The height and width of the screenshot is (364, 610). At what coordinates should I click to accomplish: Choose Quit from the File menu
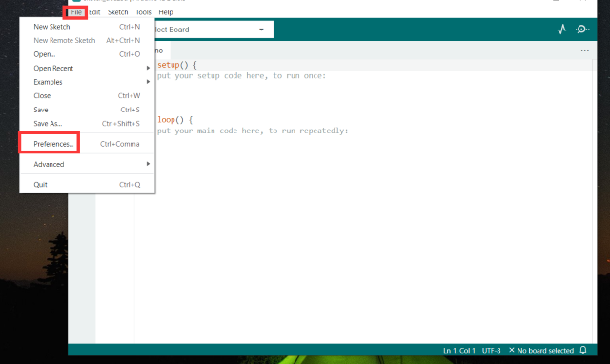87,184
